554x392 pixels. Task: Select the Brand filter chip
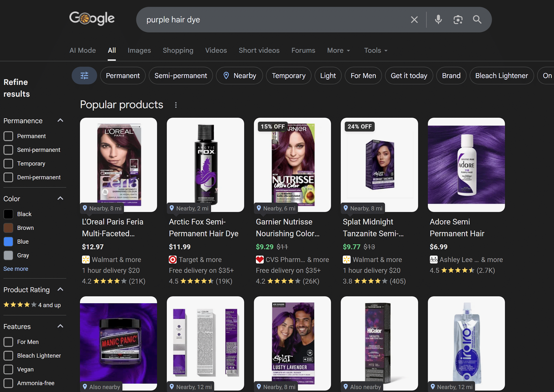tap(451, 75)
